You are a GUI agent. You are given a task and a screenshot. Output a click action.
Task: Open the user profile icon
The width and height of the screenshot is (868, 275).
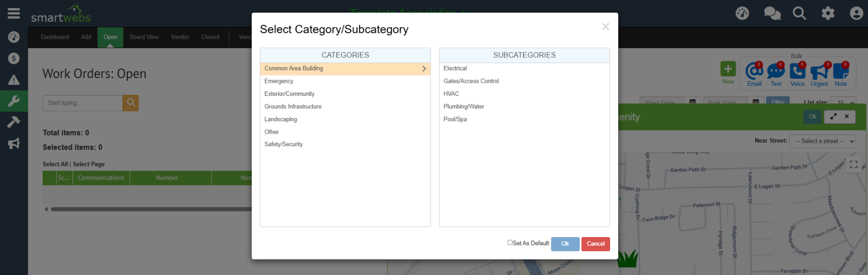[856, 13]
